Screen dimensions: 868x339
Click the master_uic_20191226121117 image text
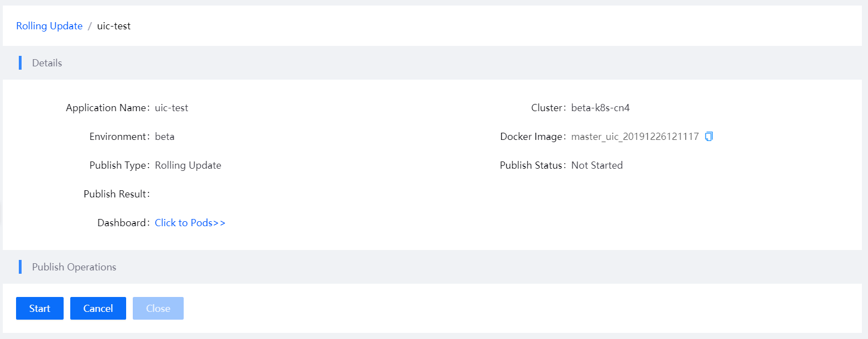635,137
